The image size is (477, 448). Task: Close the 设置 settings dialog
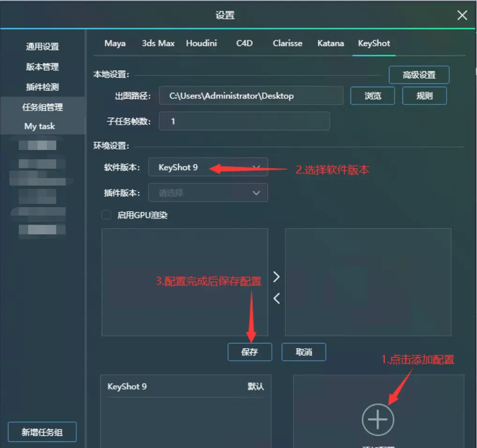pyautogui.click(x=462, y=15)
